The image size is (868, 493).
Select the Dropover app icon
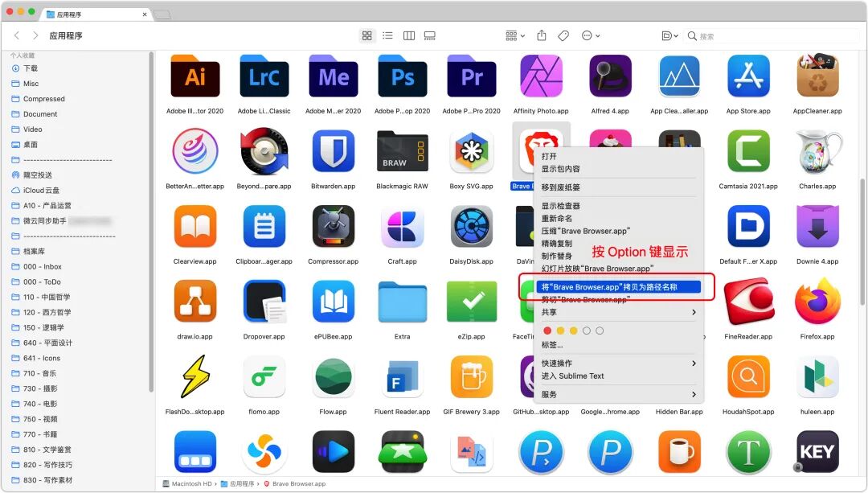264,302
